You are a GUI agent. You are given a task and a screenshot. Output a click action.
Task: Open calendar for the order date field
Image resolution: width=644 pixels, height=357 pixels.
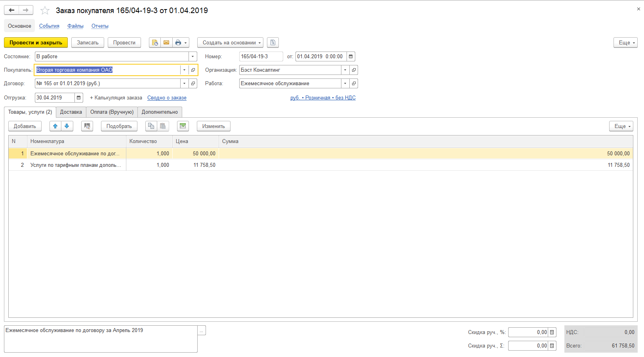[351, 57]
